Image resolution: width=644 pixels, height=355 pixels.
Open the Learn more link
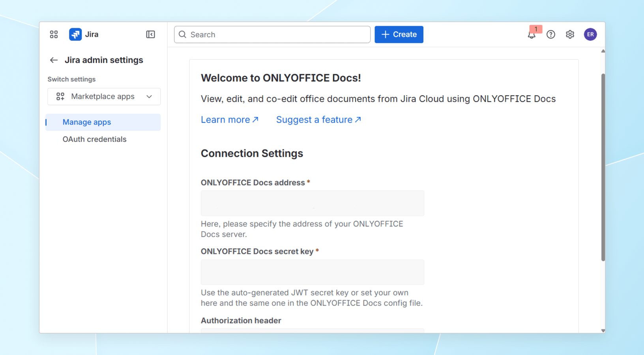[230, 120]
